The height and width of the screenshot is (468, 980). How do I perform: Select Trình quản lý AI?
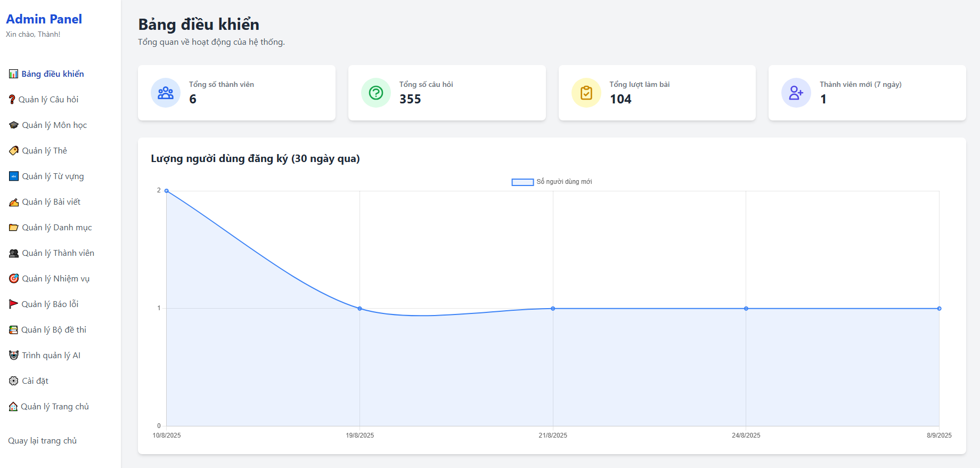(51, 355)
